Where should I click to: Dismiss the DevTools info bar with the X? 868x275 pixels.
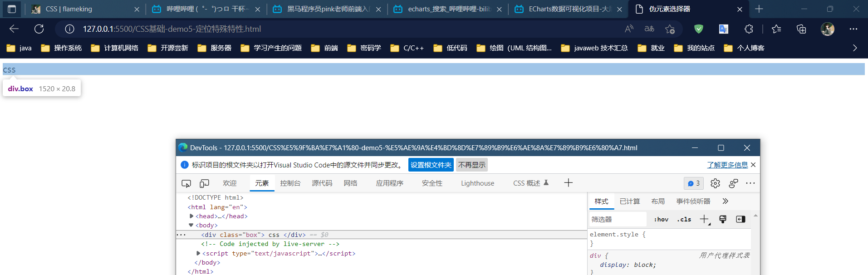[753, 165]
